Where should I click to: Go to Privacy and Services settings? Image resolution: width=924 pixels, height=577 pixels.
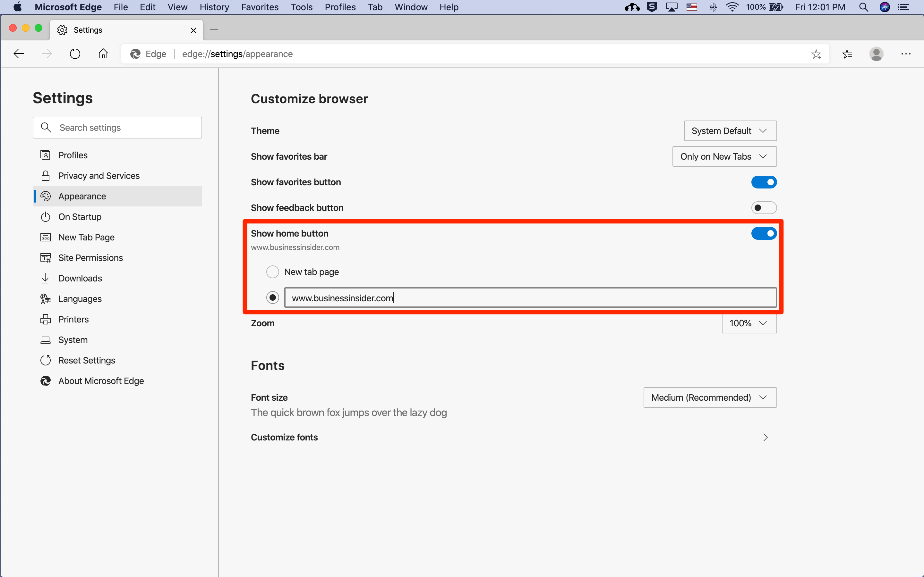98,176
